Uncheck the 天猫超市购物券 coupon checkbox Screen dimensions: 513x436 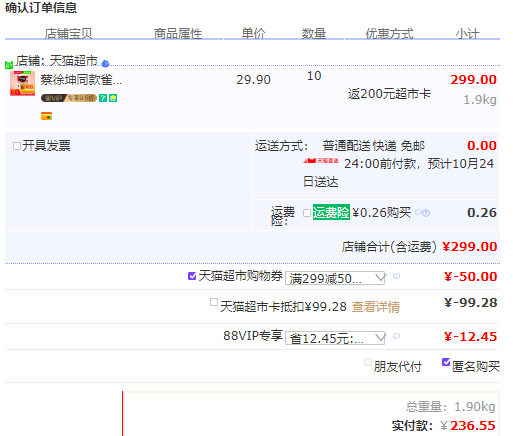click(x=192, y=276)
